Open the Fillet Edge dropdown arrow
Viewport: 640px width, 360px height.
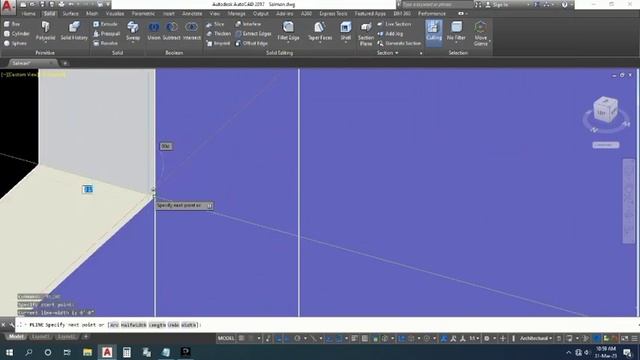(x=288, y=42)
